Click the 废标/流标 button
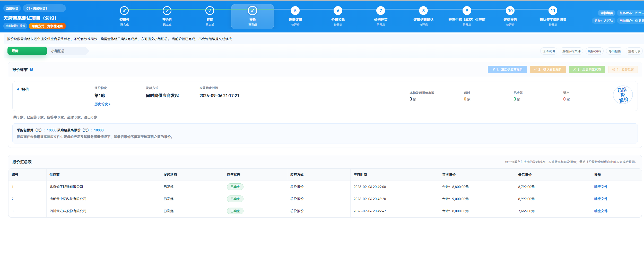644x264 pixels. click(595, 51)
